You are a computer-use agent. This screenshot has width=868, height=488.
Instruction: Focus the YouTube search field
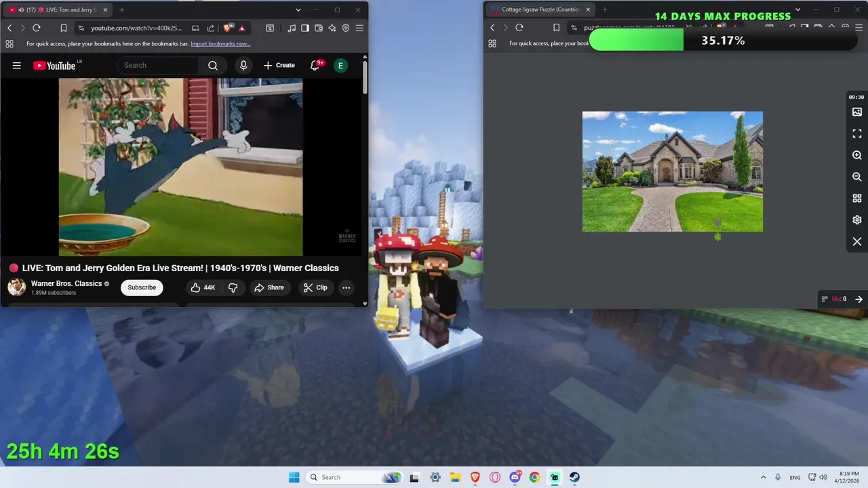tap(158, 65)
